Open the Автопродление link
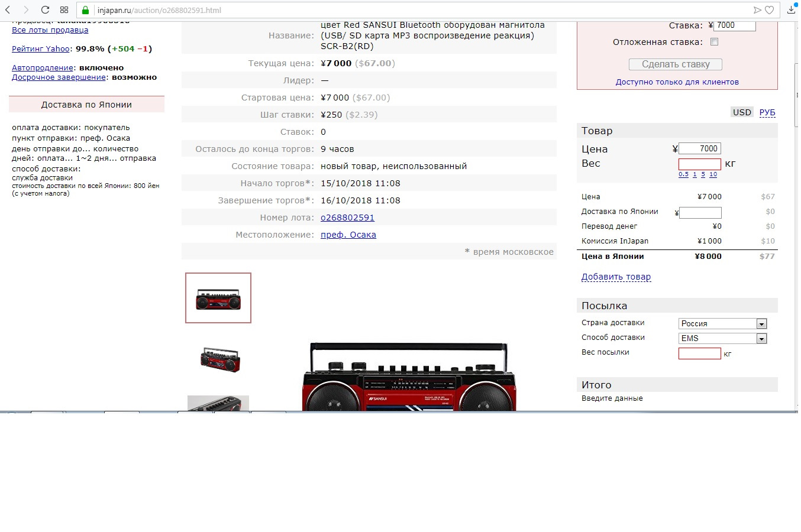801x532 pixels. (43, 68)
